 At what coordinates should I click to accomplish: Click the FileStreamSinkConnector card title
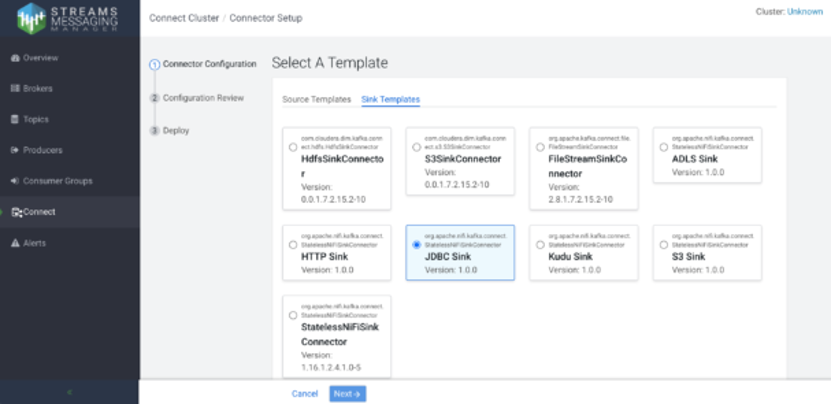click(587, 166)
